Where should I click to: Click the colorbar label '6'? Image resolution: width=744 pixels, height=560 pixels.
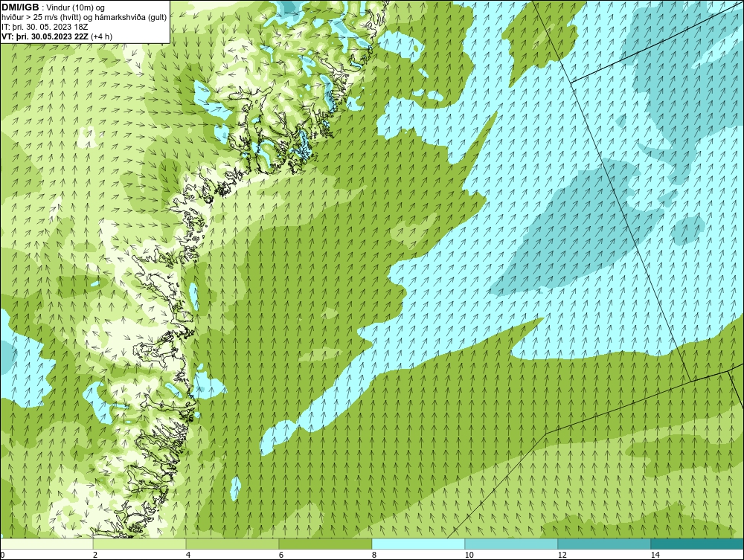pos(281,555)
